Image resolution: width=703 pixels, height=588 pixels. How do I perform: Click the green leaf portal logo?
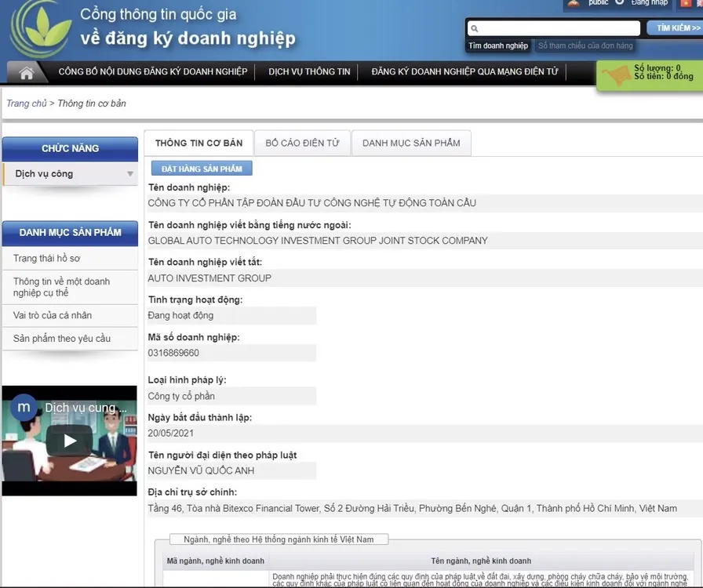[39, 29]
